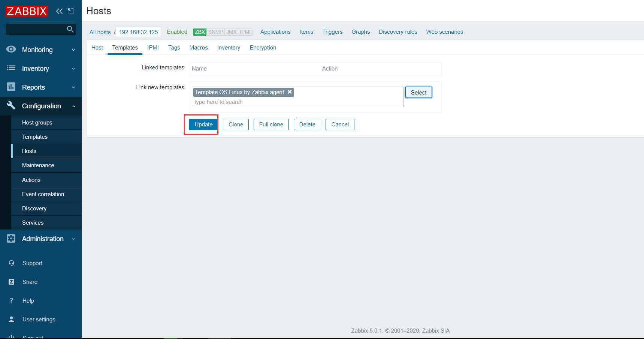The height and width of the screenshot is (339, 644).
Task: Click the Administration gear icon
Action: (11, 238)
